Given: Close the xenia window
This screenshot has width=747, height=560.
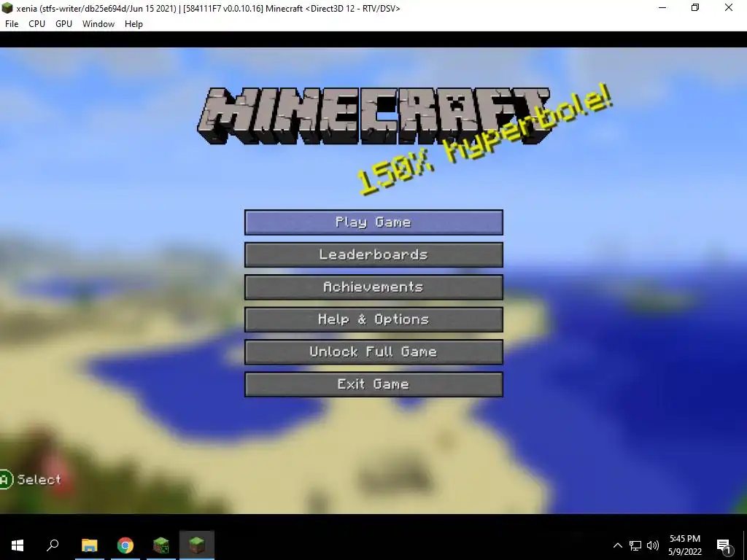Looking at the screenshot, I should [x=729, y=7].
